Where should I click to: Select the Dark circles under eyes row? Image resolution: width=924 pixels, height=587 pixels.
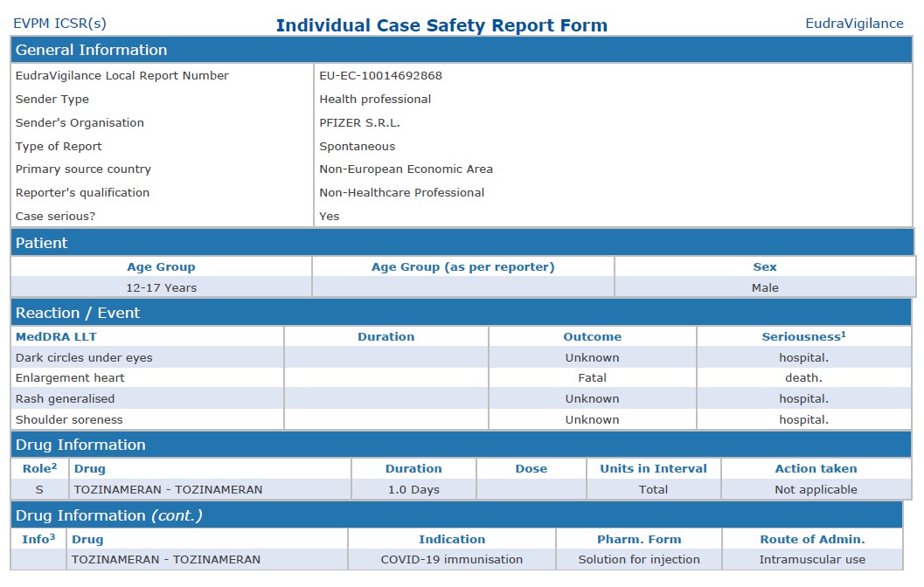(x=461, y=357)
